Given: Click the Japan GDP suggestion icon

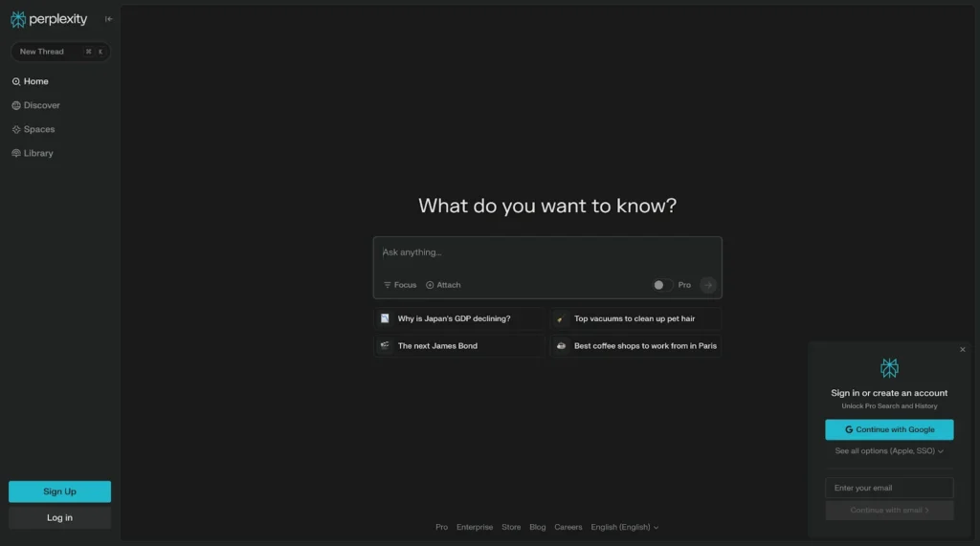Looking at the screenshot, I should (x=385, y=318).
